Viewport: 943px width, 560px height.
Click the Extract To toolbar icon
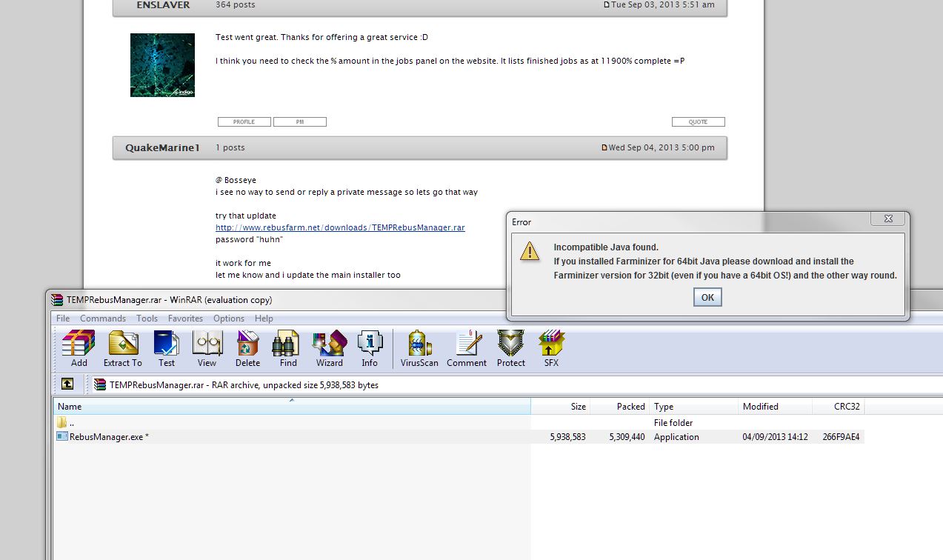pos(123,348)
